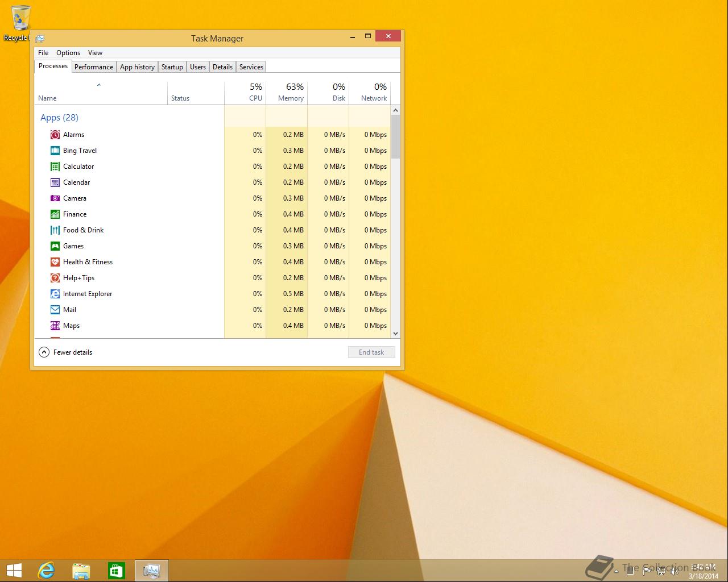728x582 pixels.
Task: Click the Finance row's 0.4 MB memory value
Action: click(293, 214)
